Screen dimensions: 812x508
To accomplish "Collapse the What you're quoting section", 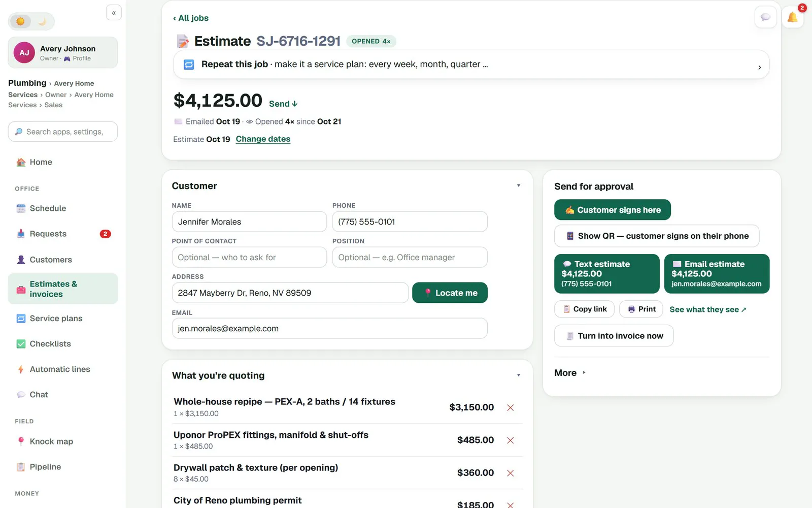I will click(x=518, y=375).
